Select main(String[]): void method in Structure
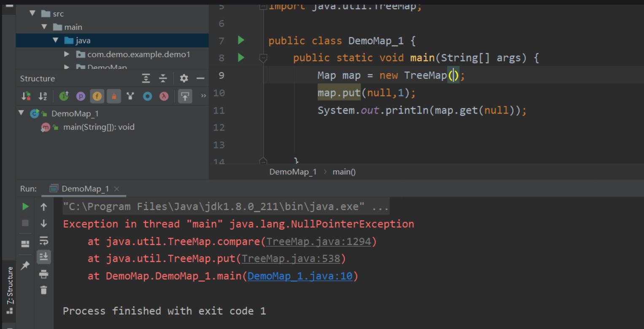The width and height of the screenshot is (644, 329). pyautogui.click(x=99, y=127)
